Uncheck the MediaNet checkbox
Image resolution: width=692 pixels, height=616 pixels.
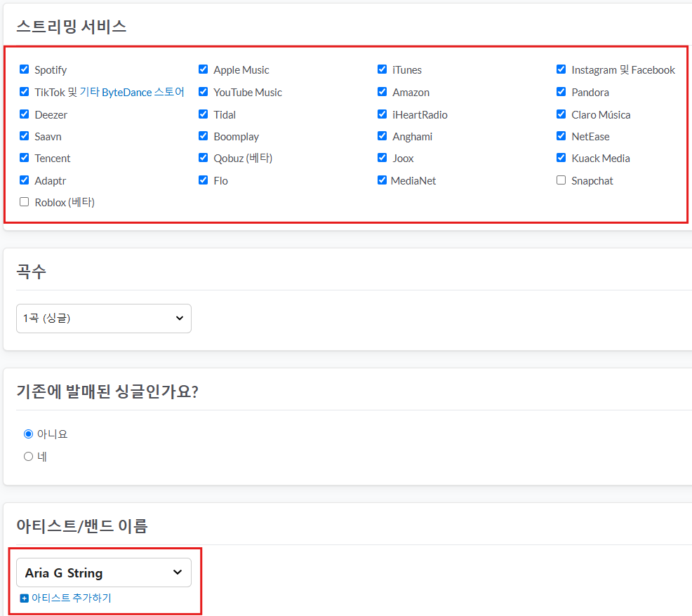(x=382, y=180)
